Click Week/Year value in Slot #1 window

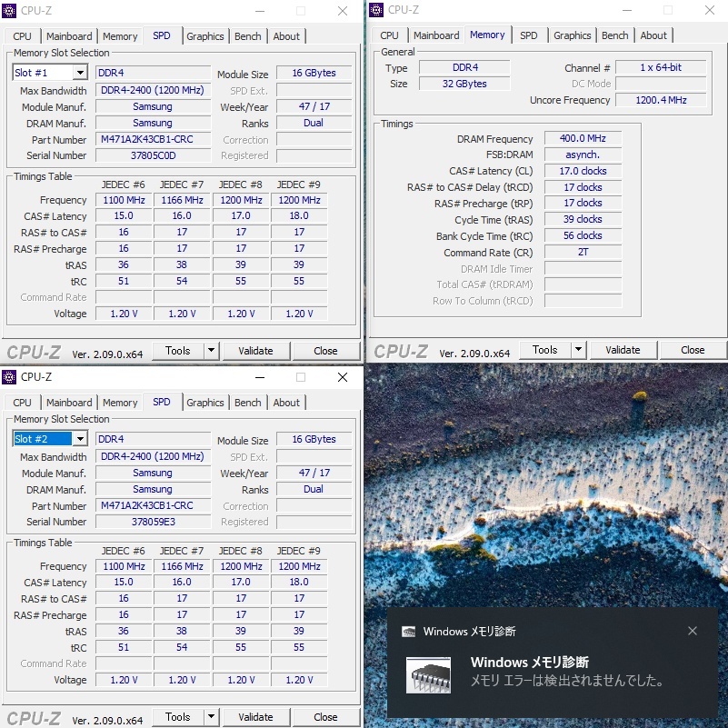[x=314, y=106]
